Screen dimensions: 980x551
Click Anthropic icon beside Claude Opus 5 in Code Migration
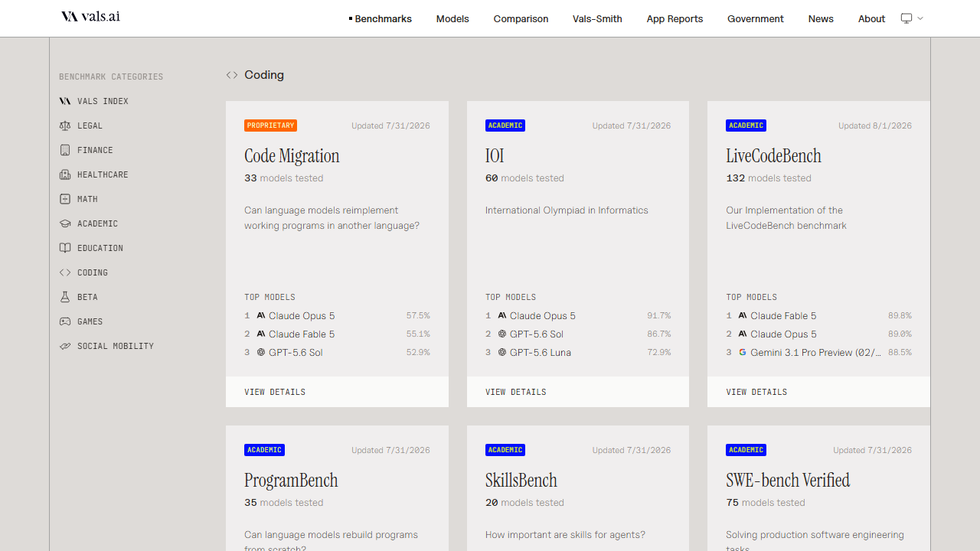pos(261,315)
